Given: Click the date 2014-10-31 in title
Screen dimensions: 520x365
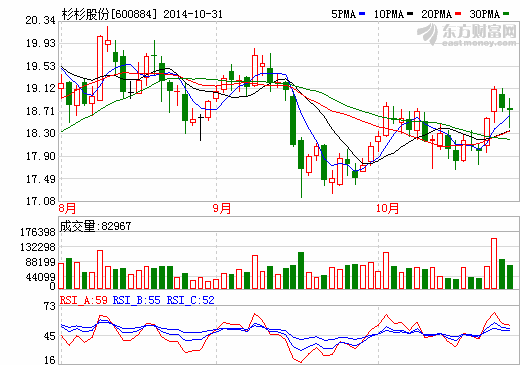Looking at the screenshot, I should (193, 14).
